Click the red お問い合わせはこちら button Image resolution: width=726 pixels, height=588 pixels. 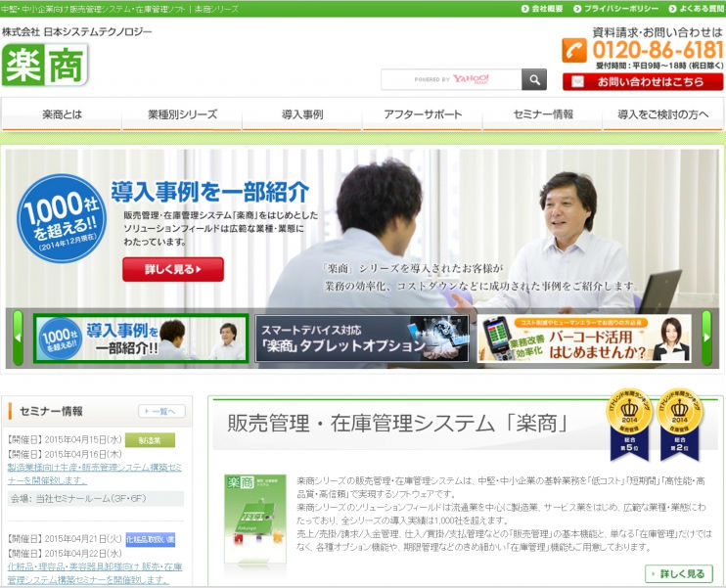643,82
